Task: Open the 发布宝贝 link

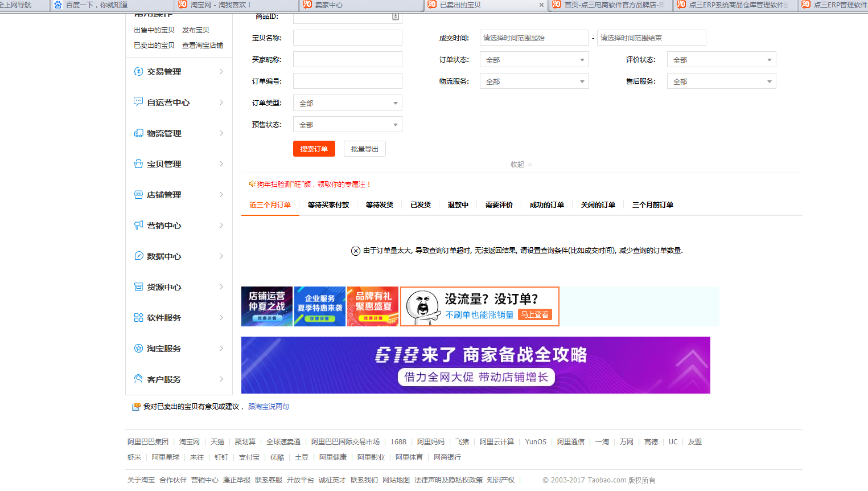Action: click(x=196, y=30)
